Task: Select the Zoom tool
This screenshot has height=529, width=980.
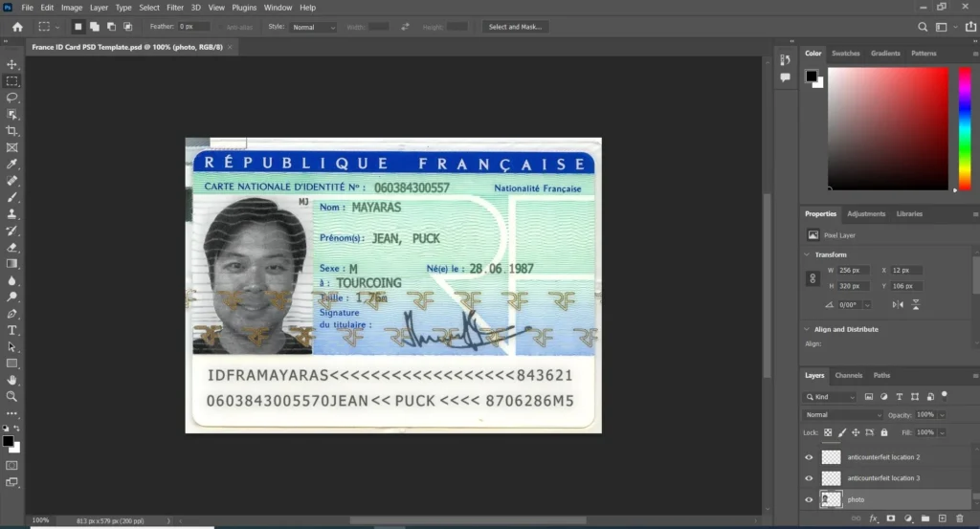Action: (11, 397)
